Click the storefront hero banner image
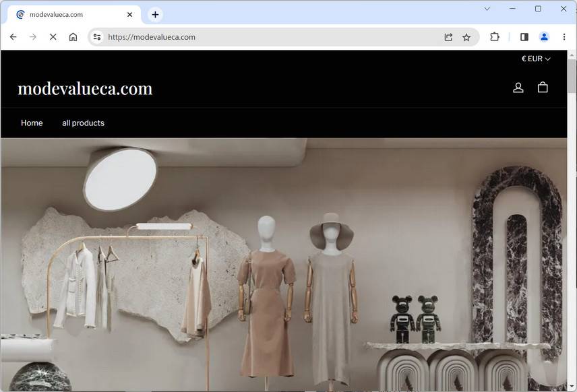The height and width of the screenshot is (392, 577). coord(284,265)
